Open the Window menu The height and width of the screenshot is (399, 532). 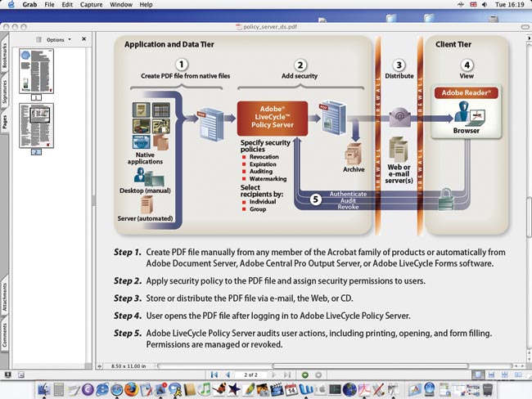tap(121, 4)
